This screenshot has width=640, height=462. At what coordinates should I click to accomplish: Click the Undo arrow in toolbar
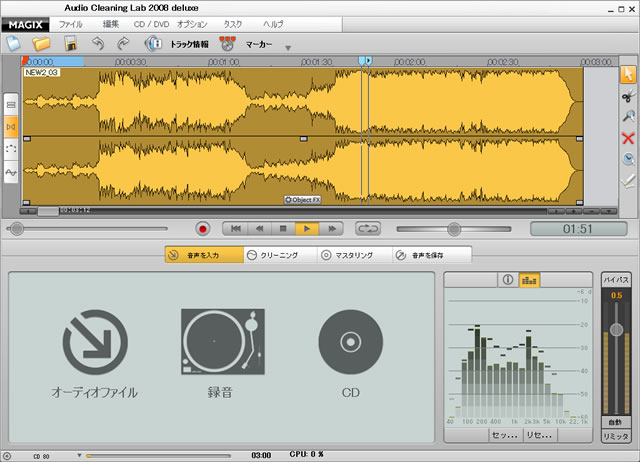pos(98,43)
